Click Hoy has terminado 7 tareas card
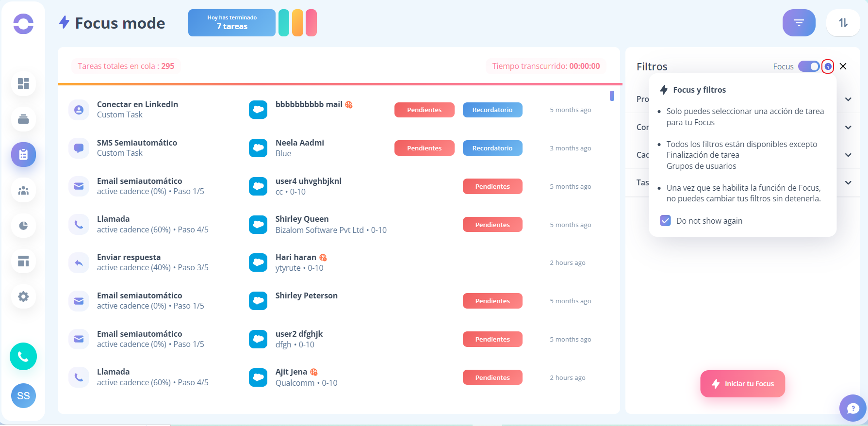 tap(232, 23)
